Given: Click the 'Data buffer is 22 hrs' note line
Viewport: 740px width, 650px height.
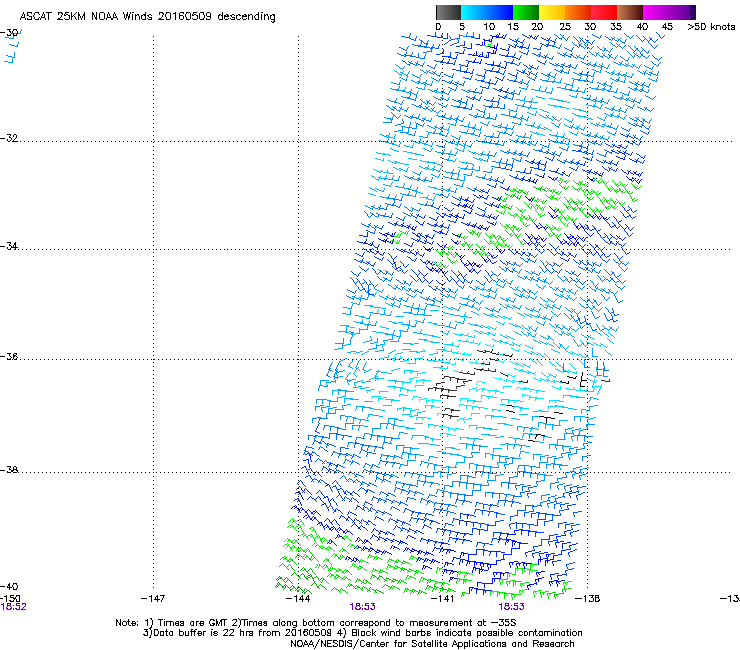Looking at the screenshot, I should [x=362, y=633].
